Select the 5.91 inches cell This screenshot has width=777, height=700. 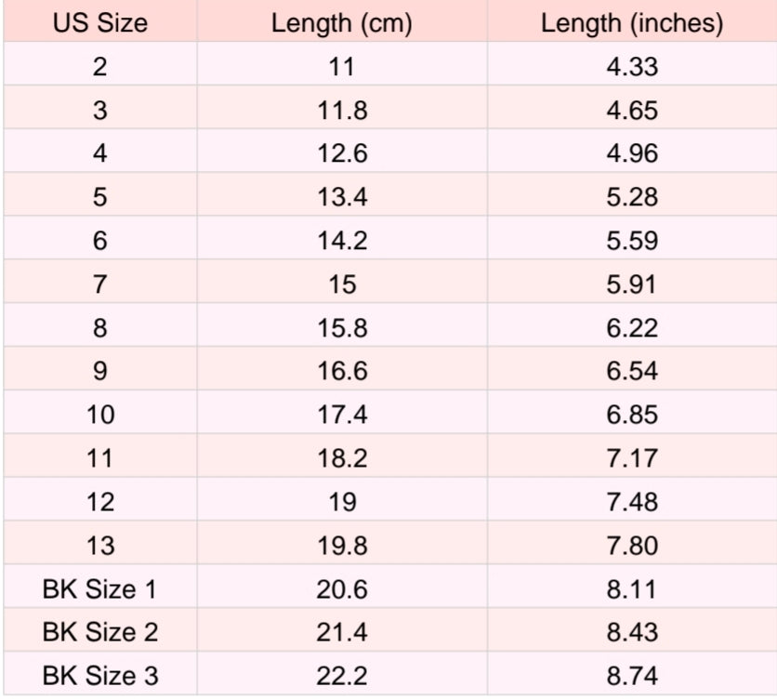point(632,284)
